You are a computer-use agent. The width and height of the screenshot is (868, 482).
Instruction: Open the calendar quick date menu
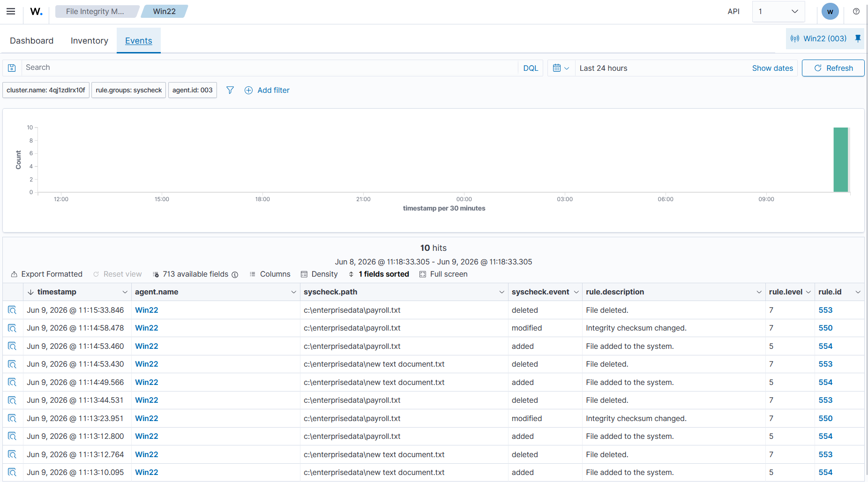click(x=561, y=68)
